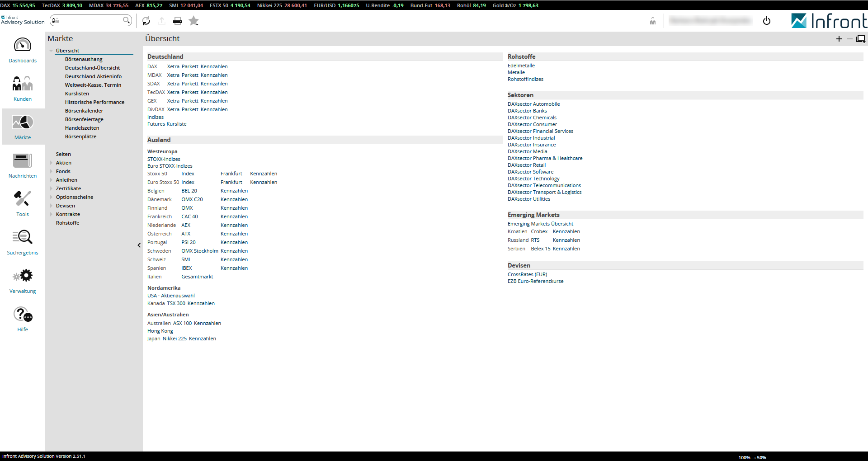Open the Dashboards section icon
This screenshot has width=868, height=461.
23,45
